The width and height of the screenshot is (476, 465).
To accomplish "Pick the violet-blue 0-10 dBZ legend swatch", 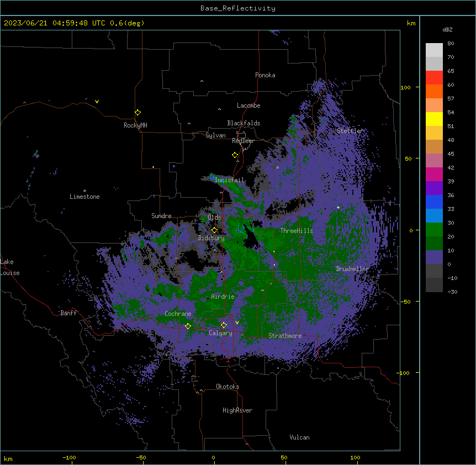I will coord(434,257).
